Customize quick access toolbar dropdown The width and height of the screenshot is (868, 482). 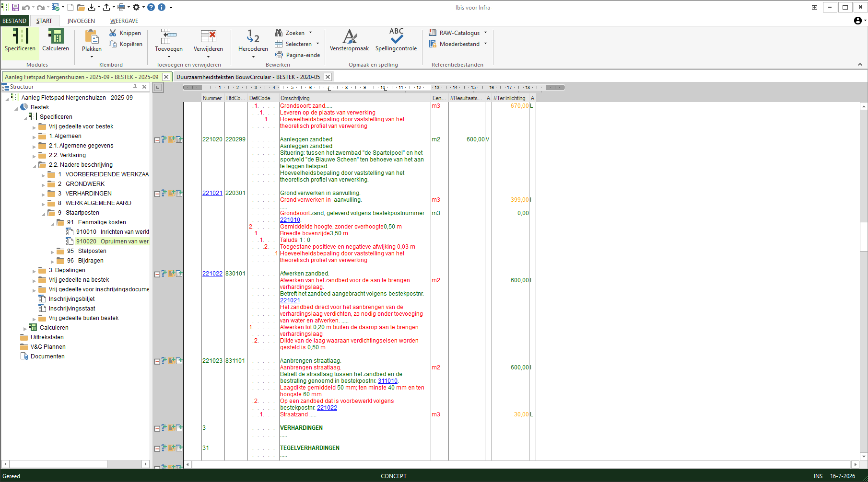(x=171, y=8)
